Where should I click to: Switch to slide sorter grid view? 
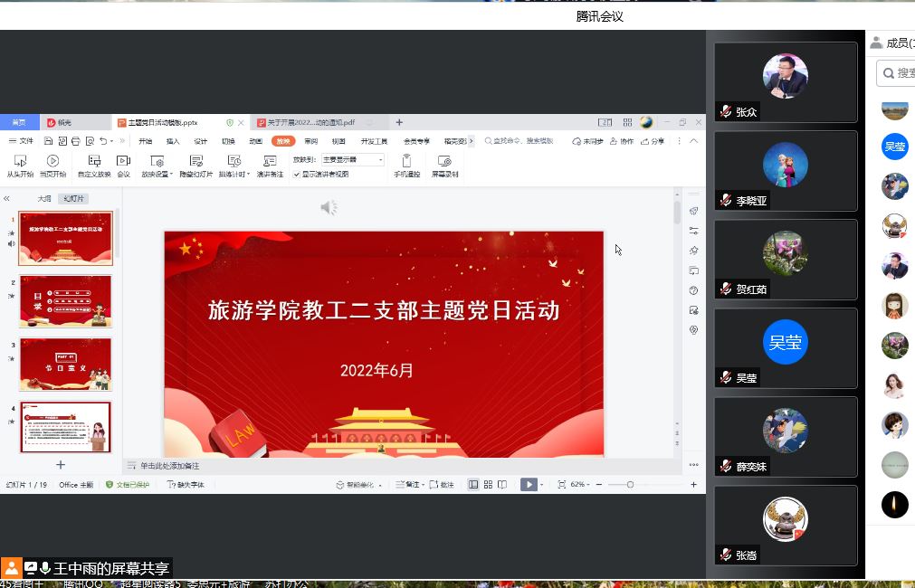(x=488, y=485)
